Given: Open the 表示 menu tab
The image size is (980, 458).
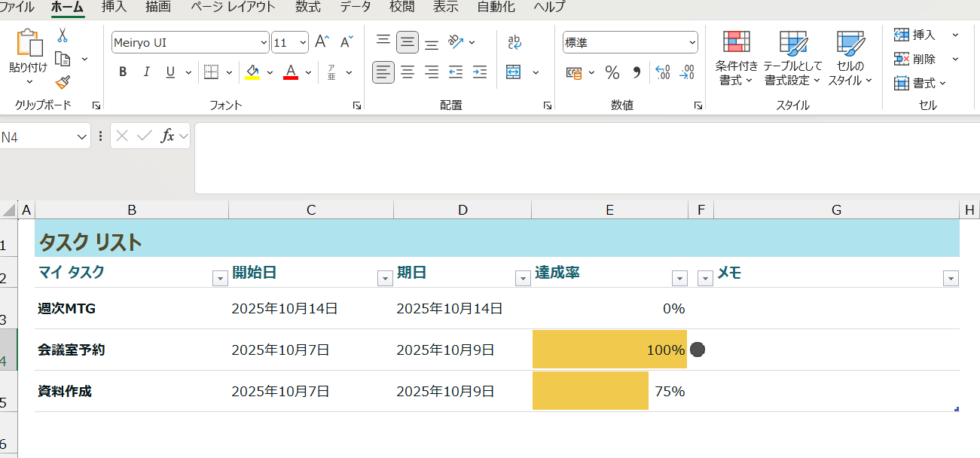Looking at the screenshot, I should 445,8.
